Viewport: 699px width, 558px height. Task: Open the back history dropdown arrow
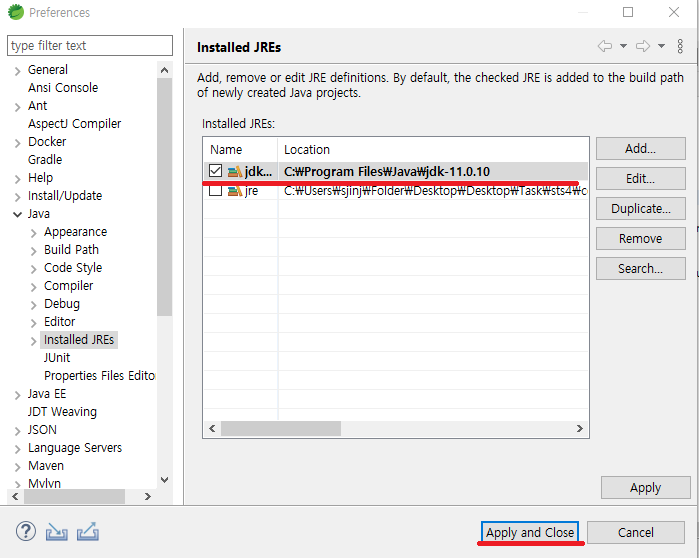tap(623, 46)
